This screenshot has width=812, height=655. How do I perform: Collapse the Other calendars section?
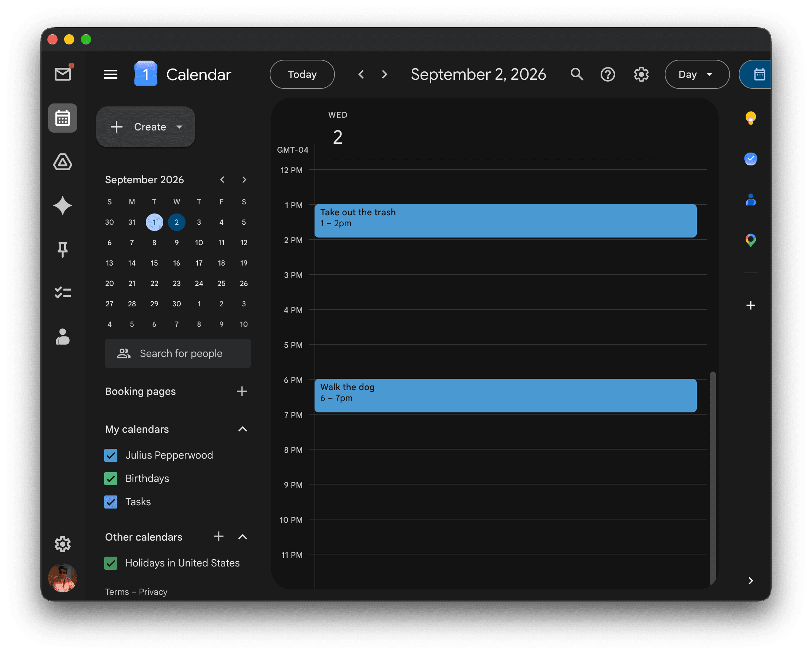pos(243,537)
